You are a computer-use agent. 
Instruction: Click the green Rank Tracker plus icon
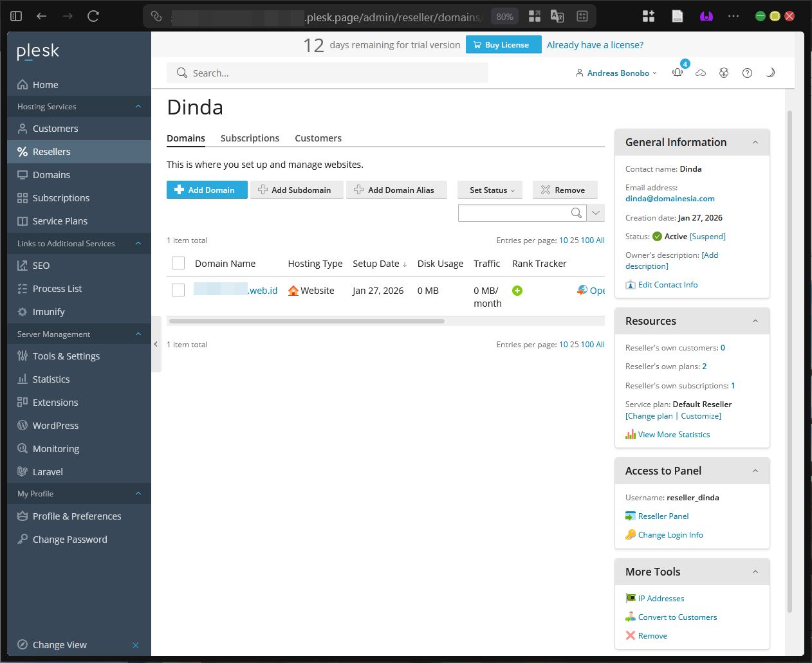click(x=517, y=291)
